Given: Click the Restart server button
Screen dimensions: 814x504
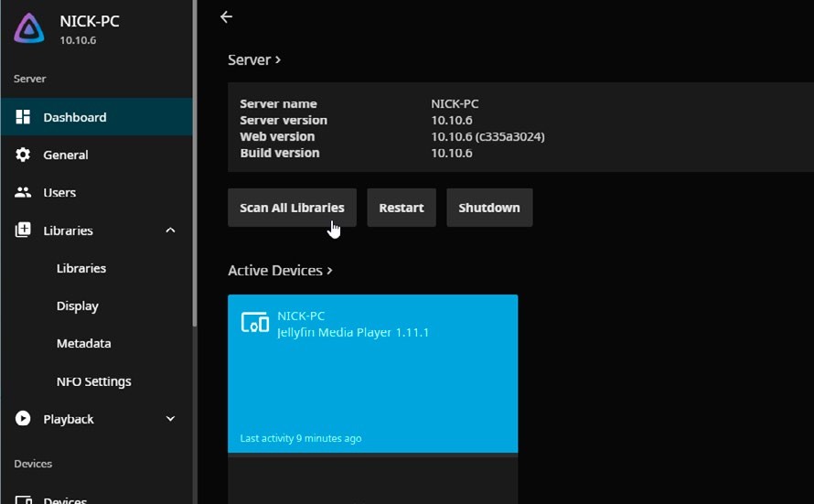Looking at the screenshot, I should (402, 208).
